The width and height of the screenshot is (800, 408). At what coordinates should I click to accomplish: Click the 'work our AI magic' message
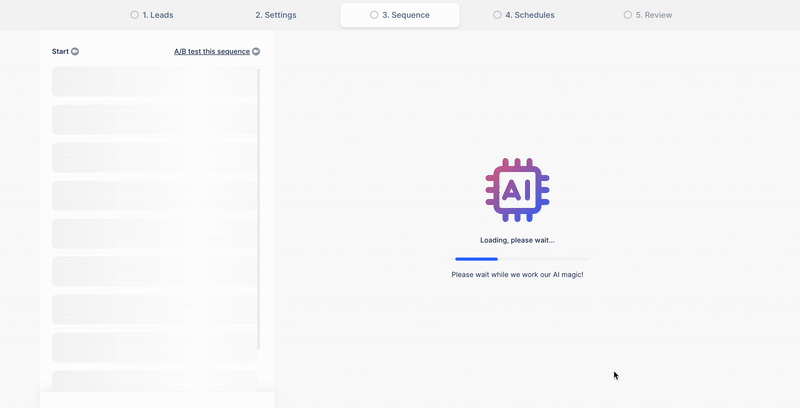click(517, 274)
